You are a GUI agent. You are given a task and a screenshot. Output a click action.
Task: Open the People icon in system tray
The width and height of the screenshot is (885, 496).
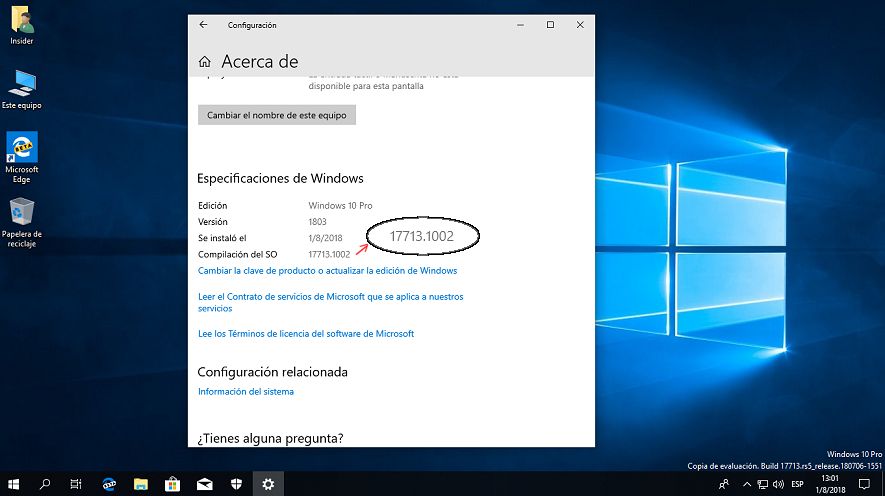tap(724, 484)
